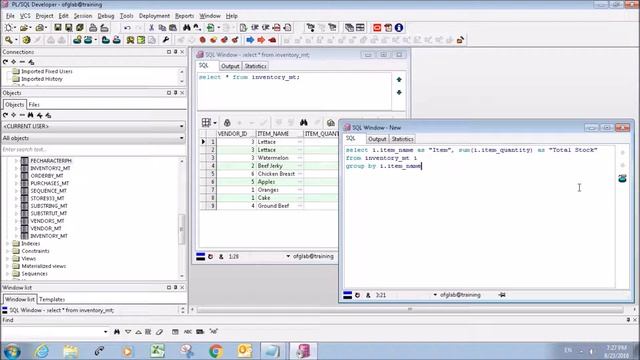
Task: Click the database icon at right of New SQL window
Action: 622,178
